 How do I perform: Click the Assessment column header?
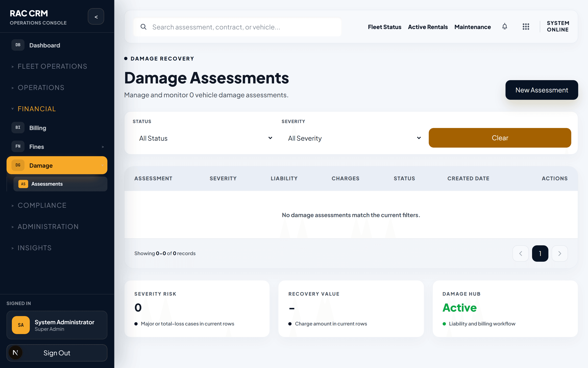tap(153, 178)
